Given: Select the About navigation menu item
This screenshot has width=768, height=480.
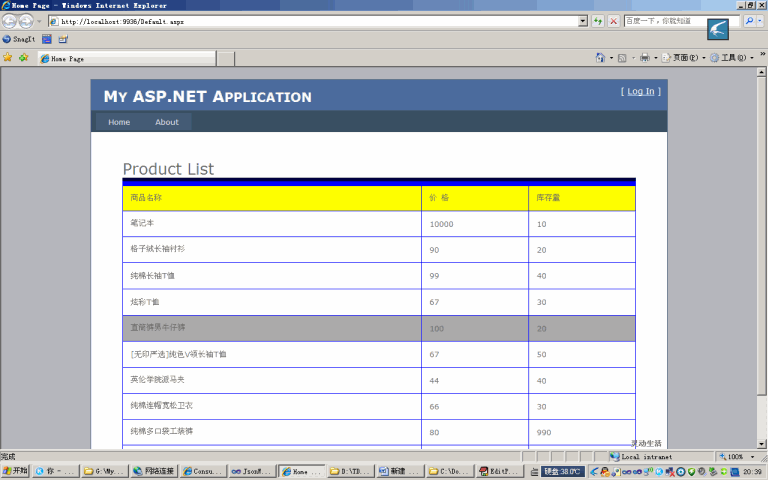Looking at the screenshot, I should [x=167, y=122].
